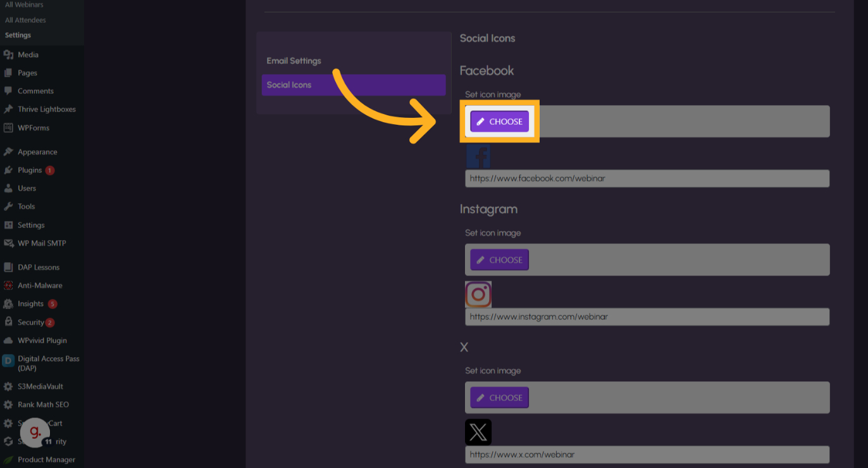Screen dimensions: 868x468
Task: Open the Plugins menu icon
Action: (x=8, y=170)
